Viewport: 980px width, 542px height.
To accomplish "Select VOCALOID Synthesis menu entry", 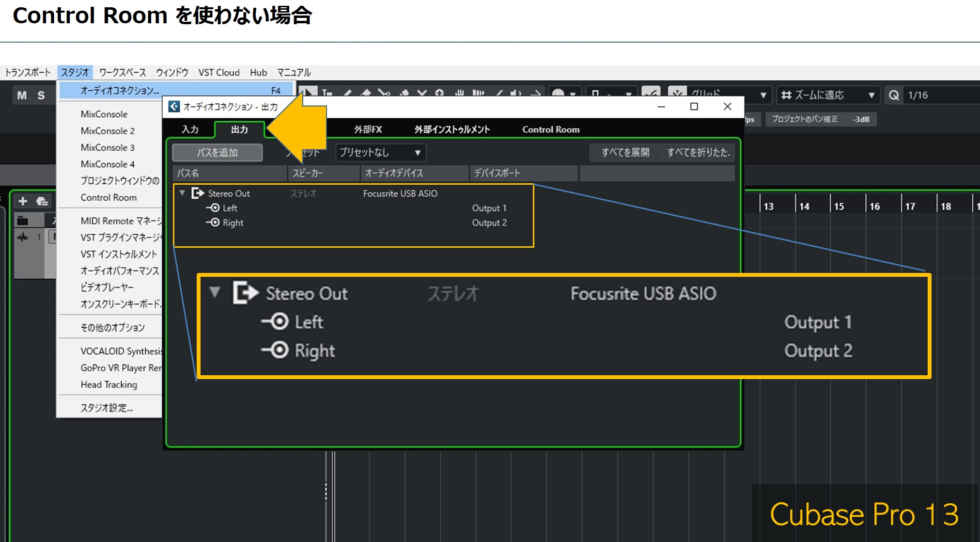I will (x=121, y=351).
